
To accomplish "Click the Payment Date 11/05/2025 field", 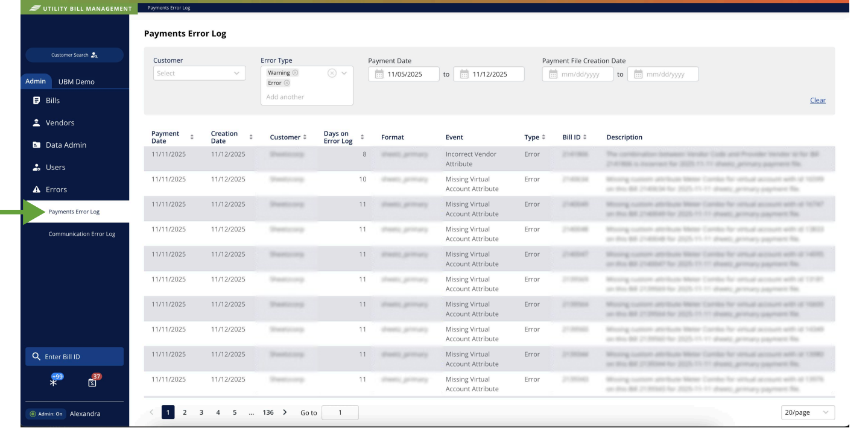I will click(x=404, y=74).
